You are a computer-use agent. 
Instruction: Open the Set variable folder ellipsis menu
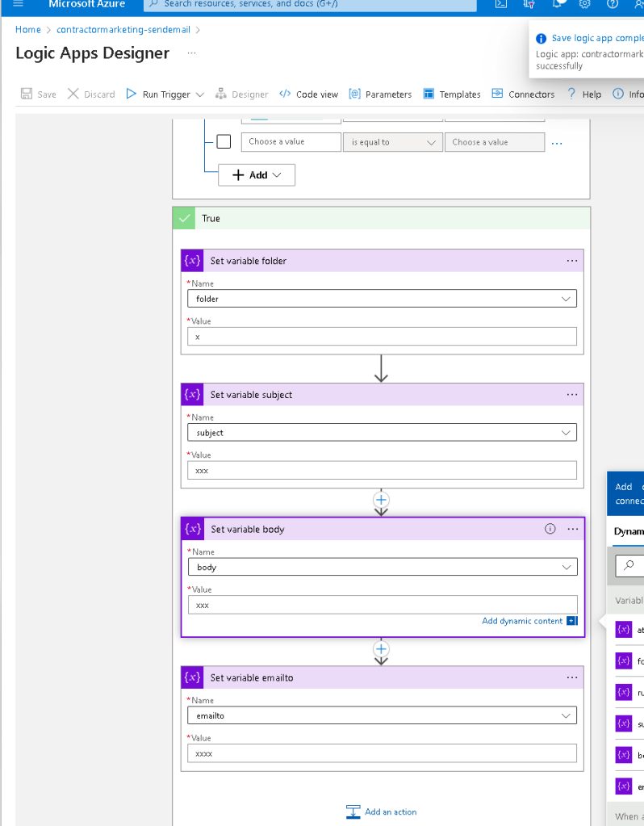pos(572,261)
